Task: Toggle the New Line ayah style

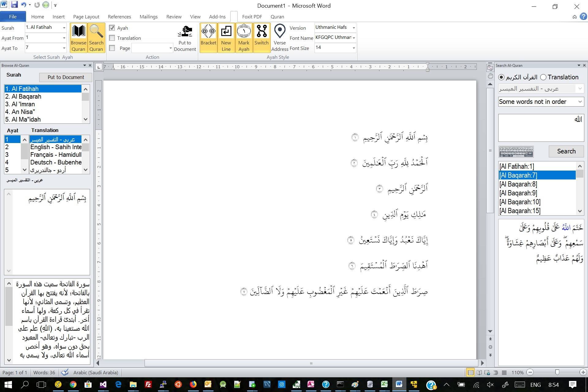Action: point(226,38)
